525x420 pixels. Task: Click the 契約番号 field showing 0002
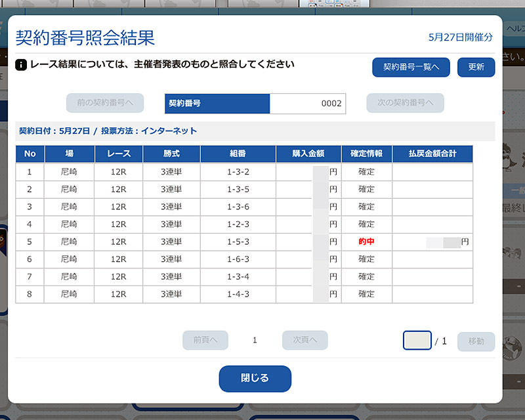point(307,104)
